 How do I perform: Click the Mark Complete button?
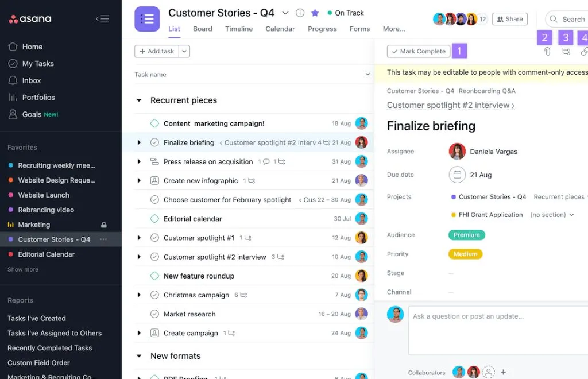(x=419, y=51)
